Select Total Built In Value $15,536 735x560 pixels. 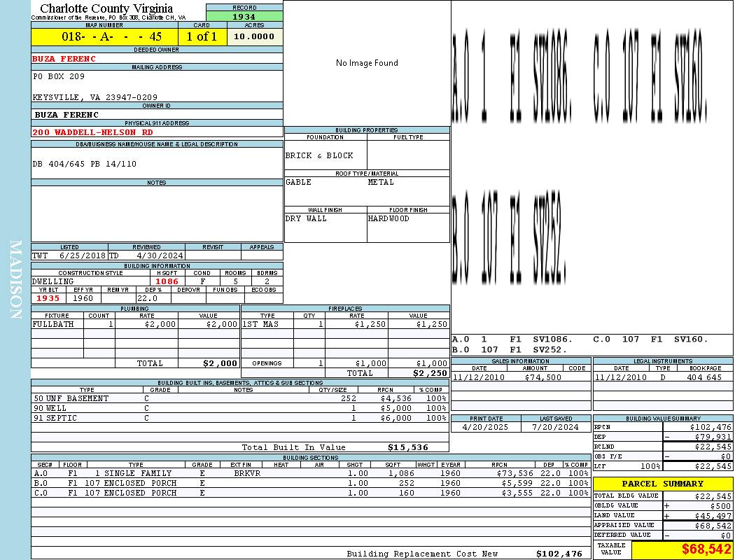[x=408, y=448]
